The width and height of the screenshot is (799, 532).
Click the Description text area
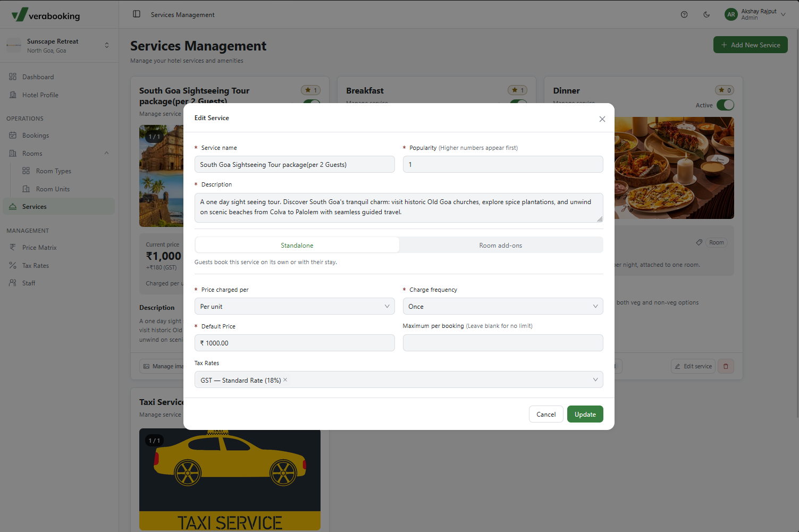coord(399,207)
